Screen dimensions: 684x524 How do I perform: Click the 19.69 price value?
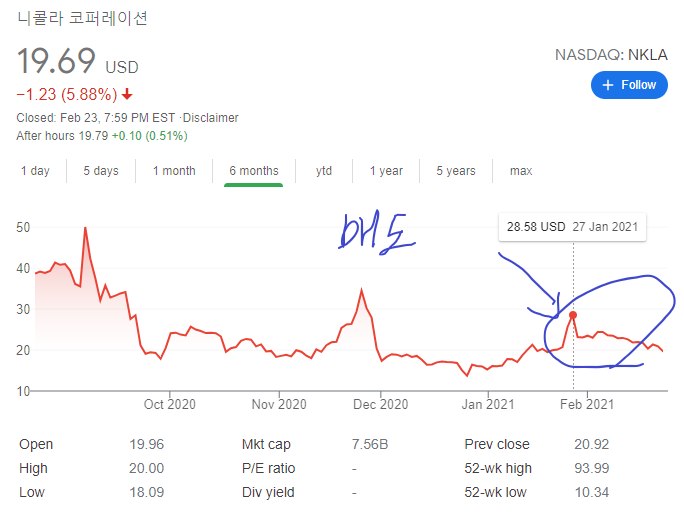[x=56, y=61]
